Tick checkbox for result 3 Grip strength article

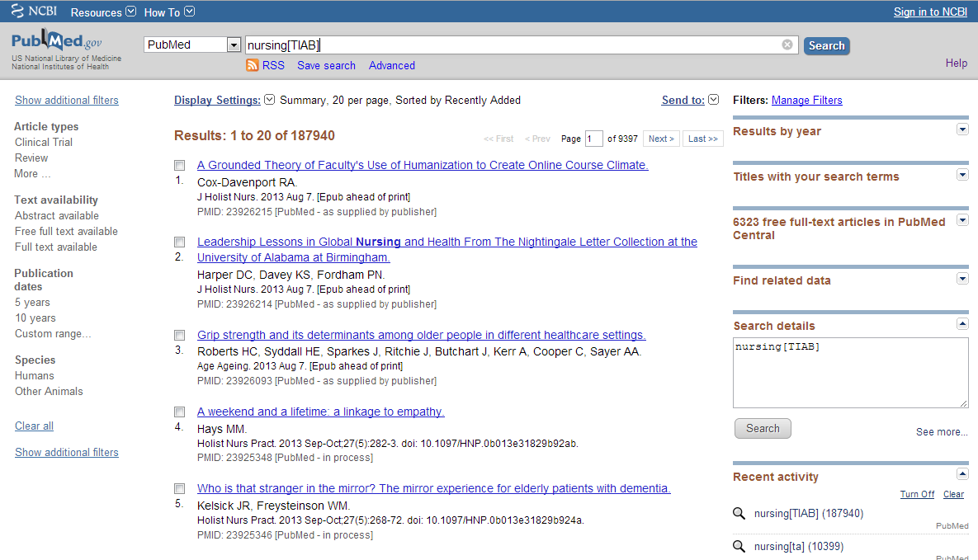(x=180, y=336)
